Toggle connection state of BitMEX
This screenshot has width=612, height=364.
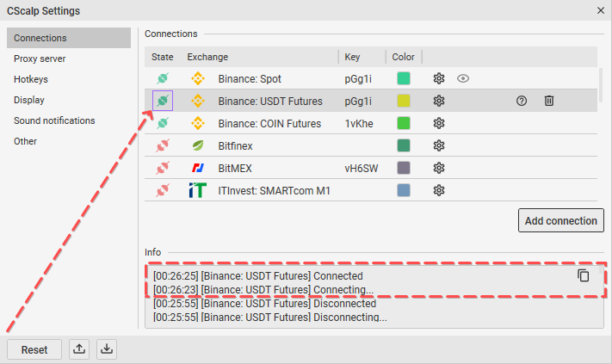point(161,168)
